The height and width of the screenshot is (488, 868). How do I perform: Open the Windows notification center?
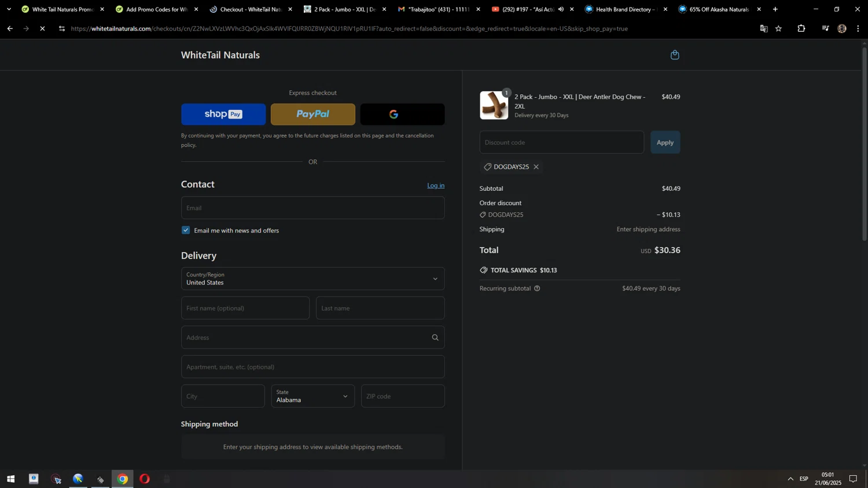coord(853,479)
